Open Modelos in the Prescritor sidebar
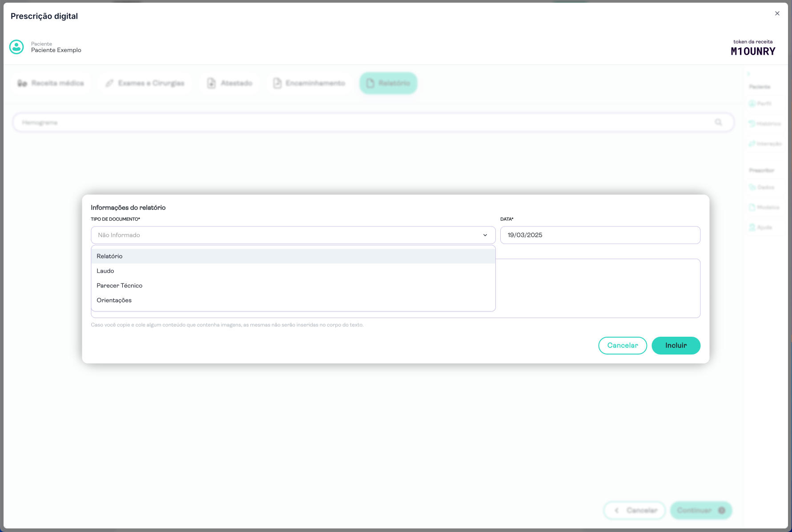The width and height of the screenshot is (792, 532). (765, 207)
